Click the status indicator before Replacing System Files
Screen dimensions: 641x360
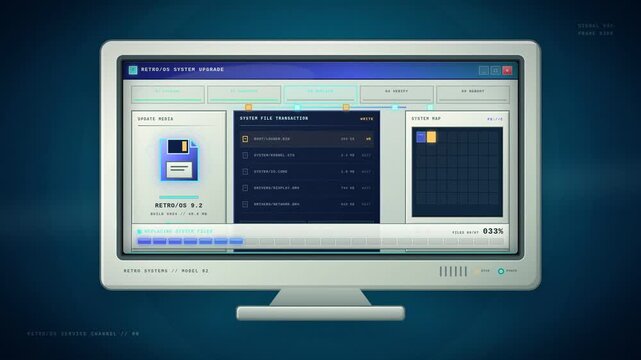coord(139,232)
